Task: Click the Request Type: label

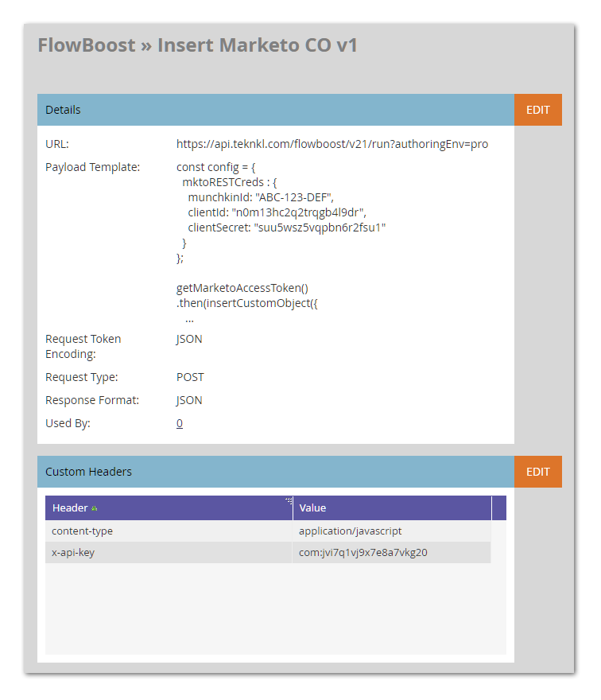Action: [x=82, y=377]
